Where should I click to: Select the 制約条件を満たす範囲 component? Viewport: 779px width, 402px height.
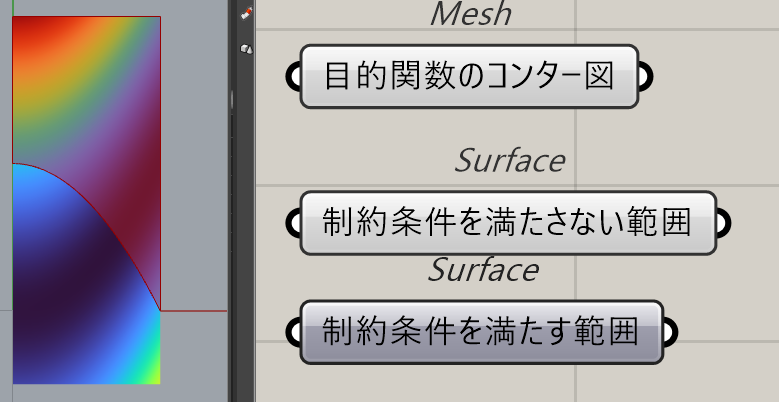point(481,331)
